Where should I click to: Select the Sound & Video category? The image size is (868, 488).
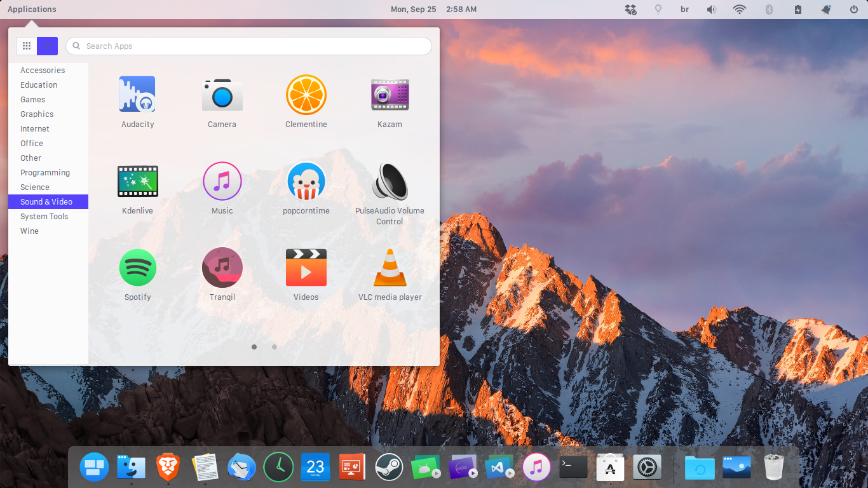(48, 201)
